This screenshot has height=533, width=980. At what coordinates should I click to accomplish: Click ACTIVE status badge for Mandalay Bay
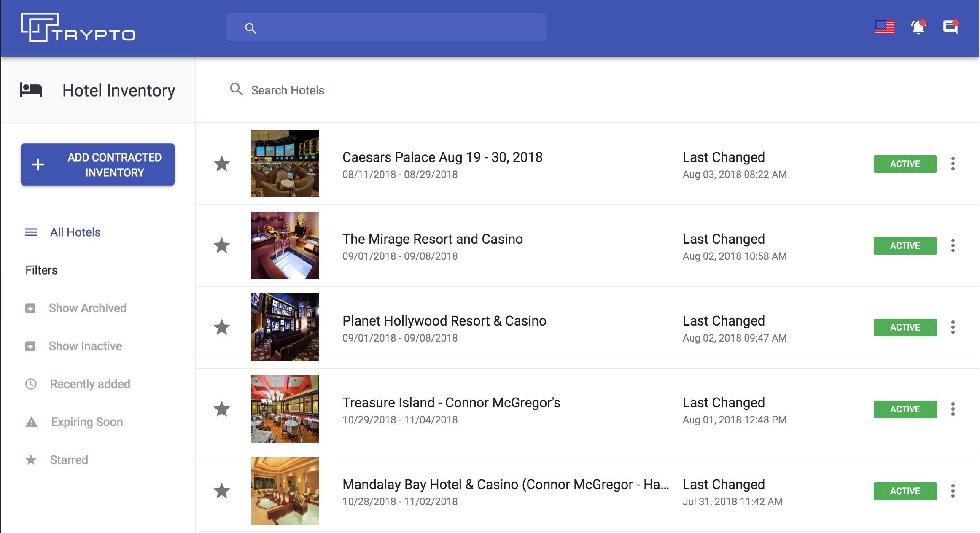905,491
